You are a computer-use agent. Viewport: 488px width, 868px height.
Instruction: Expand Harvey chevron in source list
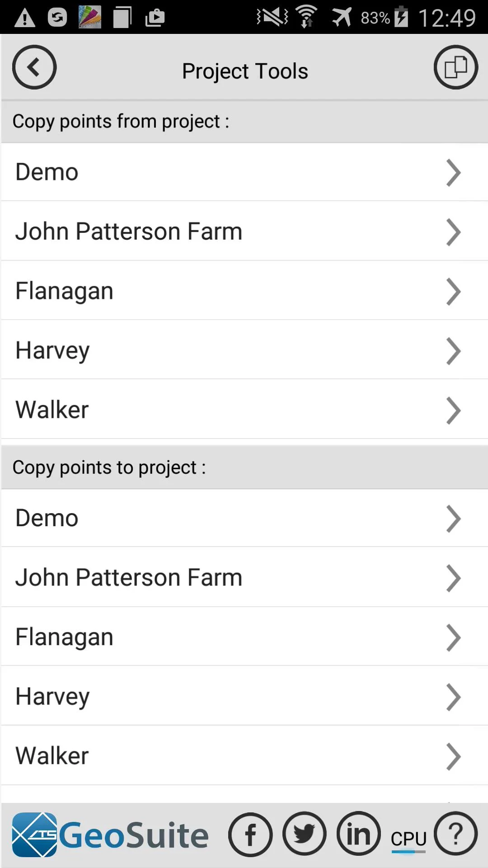click(x=453, y=351)
